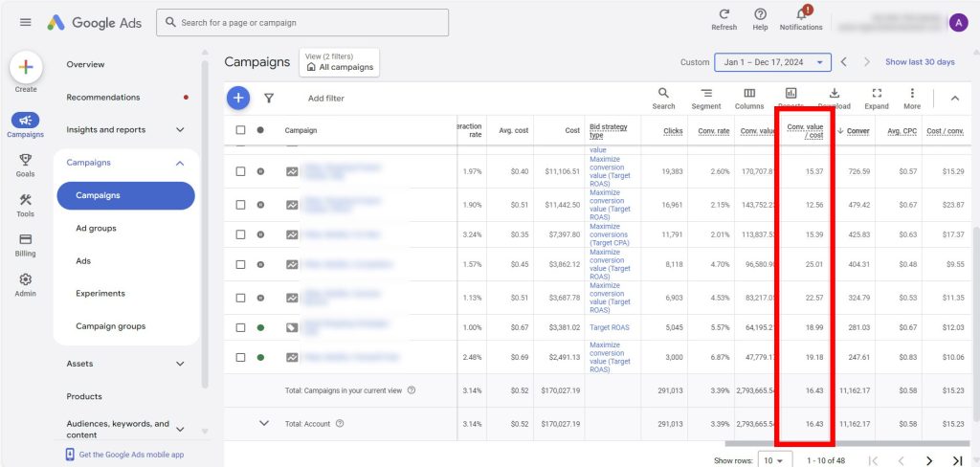The width and height of the screenshot is (980, 467).
Task: Check the campaign row costing $2,491.13
Action: [240, 358]
